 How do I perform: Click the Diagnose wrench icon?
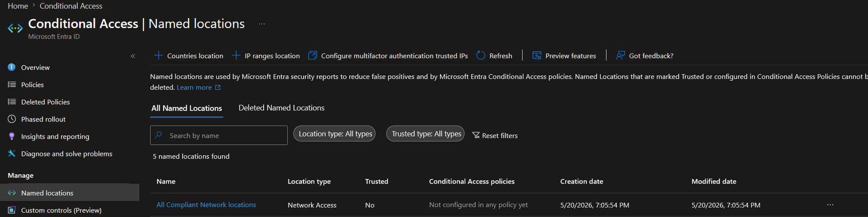pyautogui.click(x=12, y=153)
